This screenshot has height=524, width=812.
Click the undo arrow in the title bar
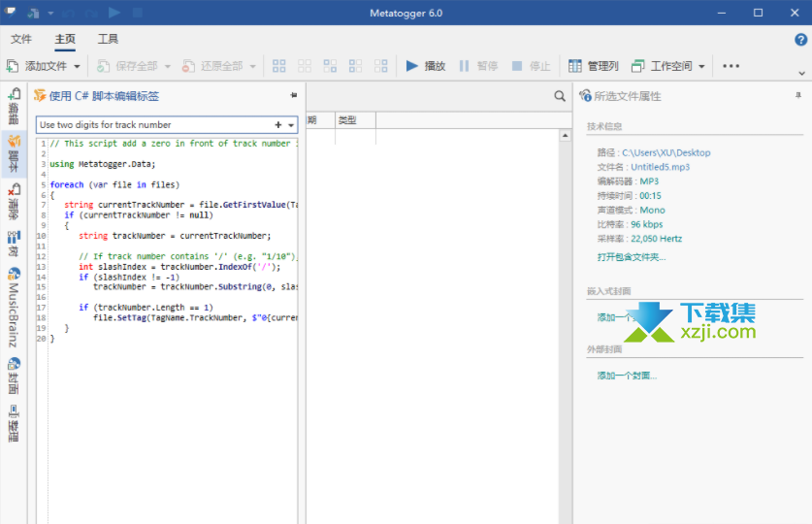click(68, 13)
